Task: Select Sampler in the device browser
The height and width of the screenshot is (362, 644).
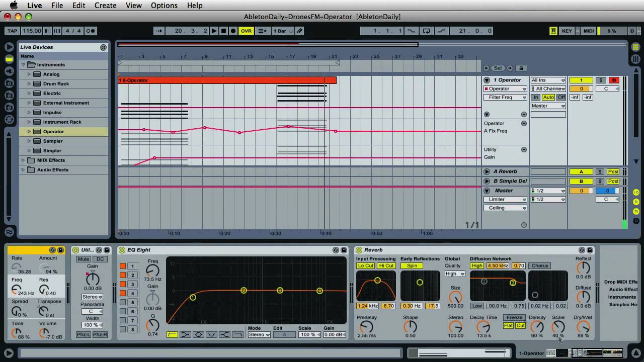Action: 53,141
